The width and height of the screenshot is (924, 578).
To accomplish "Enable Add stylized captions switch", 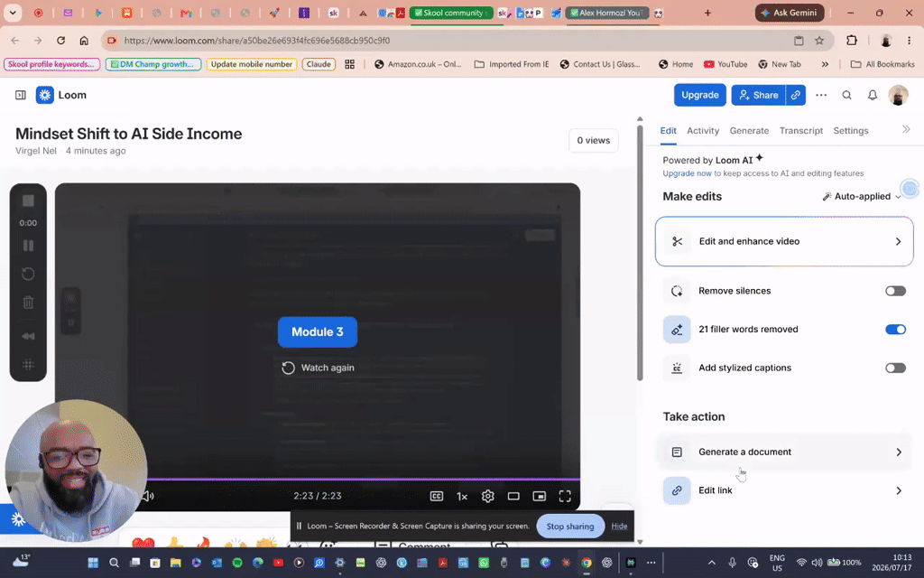I will click(x=895, y=368).
